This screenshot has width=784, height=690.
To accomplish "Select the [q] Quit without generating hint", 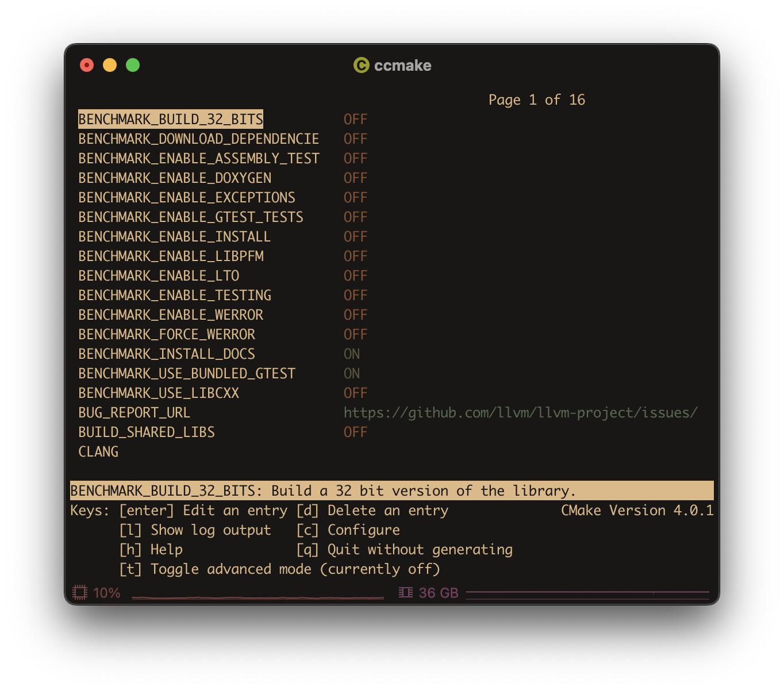I will [x=405, y=550].
